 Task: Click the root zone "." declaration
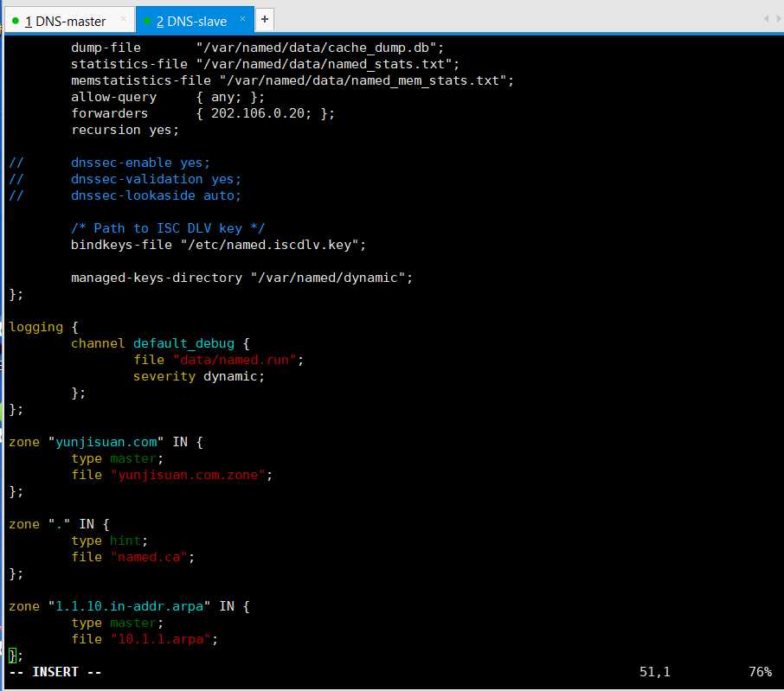pyautogui.click(x=59, y=524)
